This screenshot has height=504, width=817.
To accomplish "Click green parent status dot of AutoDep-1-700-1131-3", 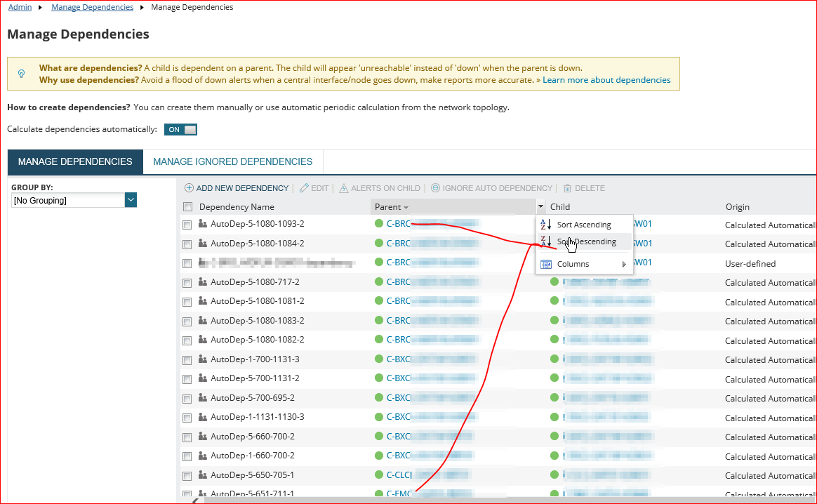I will click(379, 359).
